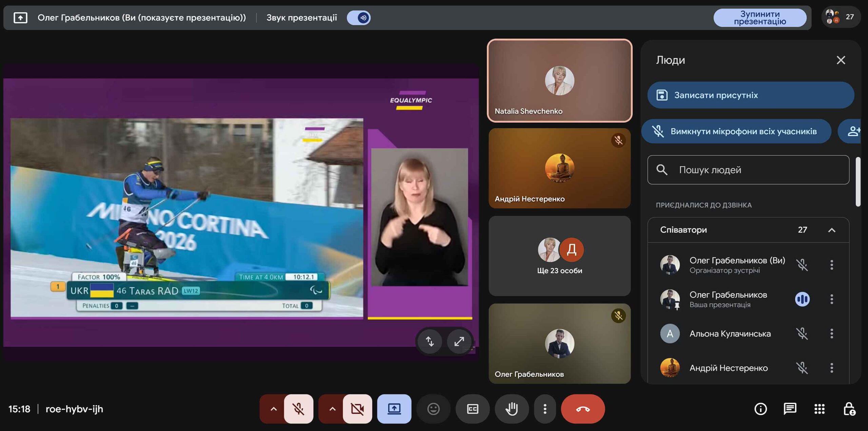868x431 pixels.
Task: Click the swap layout arrows on presentation
Action: (430, 341)
